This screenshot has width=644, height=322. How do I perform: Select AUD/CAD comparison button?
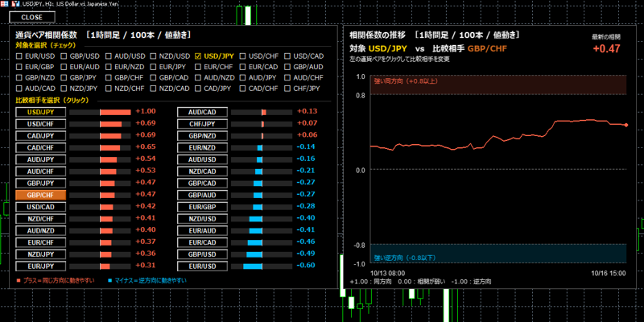coord(203,112)
